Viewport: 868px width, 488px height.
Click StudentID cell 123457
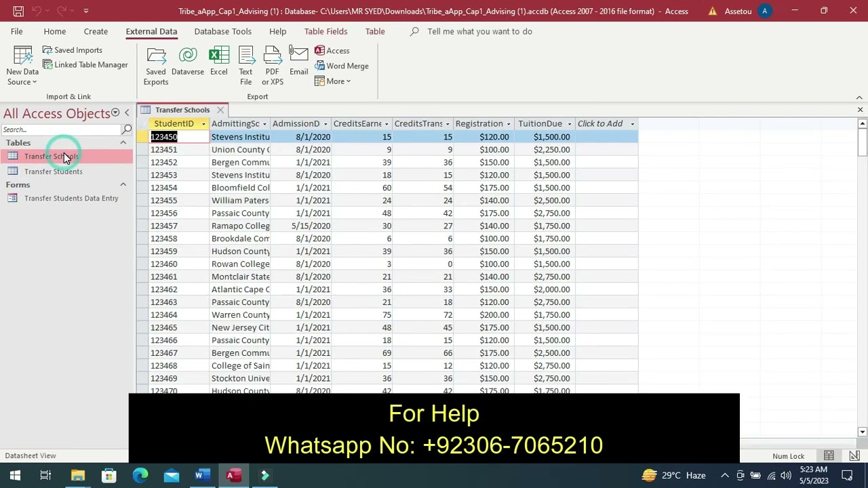click(179, 226)
